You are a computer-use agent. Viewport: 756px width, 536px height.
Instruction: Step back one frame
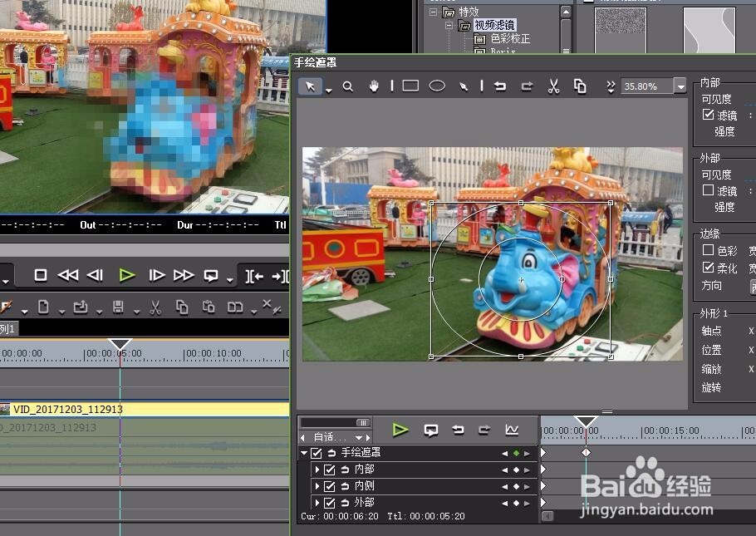click(95, 275)
